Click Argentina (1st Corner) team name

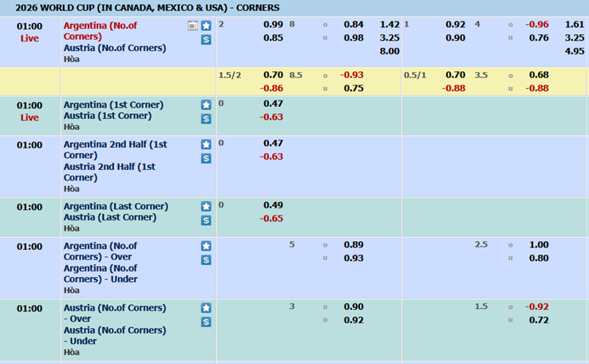113,105
